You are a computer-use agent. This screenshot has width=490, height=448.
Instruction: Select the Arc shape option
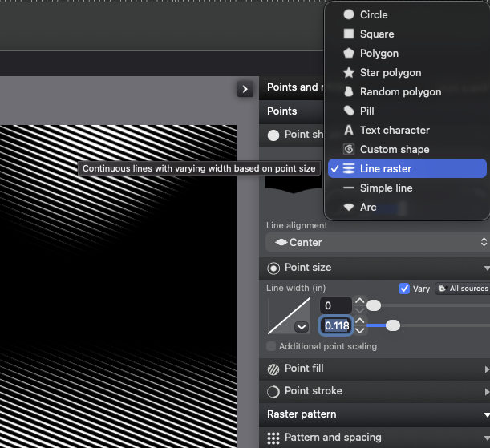367,207
